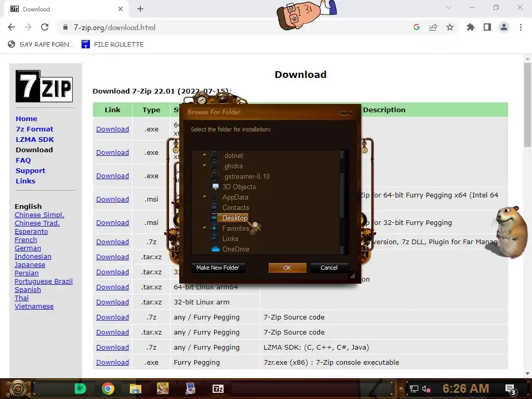Viewport: 532px width, 399px height.
Task: Click the Make New Folder button
Action: (218, 268)
